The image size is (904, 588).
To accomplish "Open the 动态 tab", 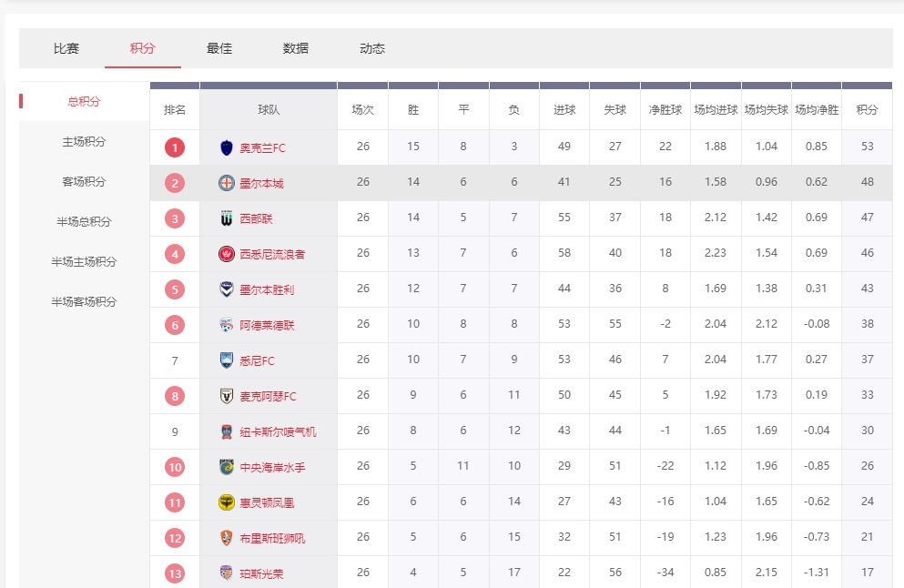I will (x=372, y=48).
